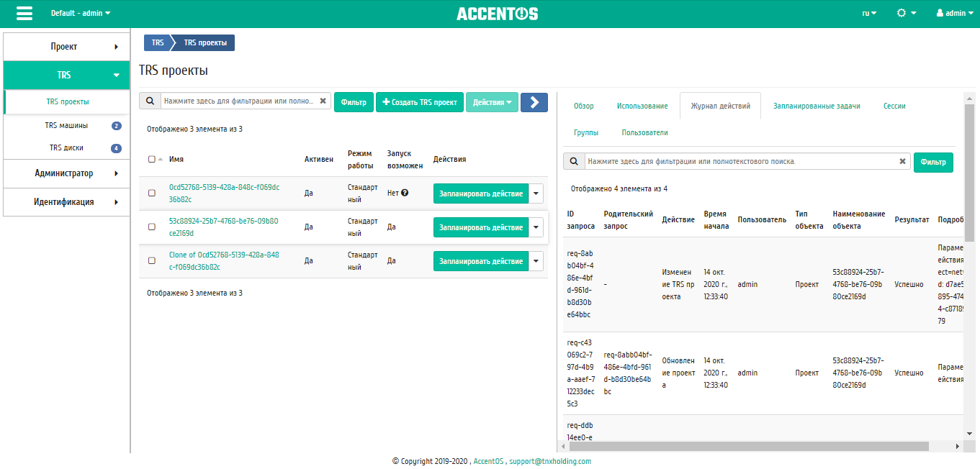Expand the Идентификация sidebar section

click(x=65, y=202)
